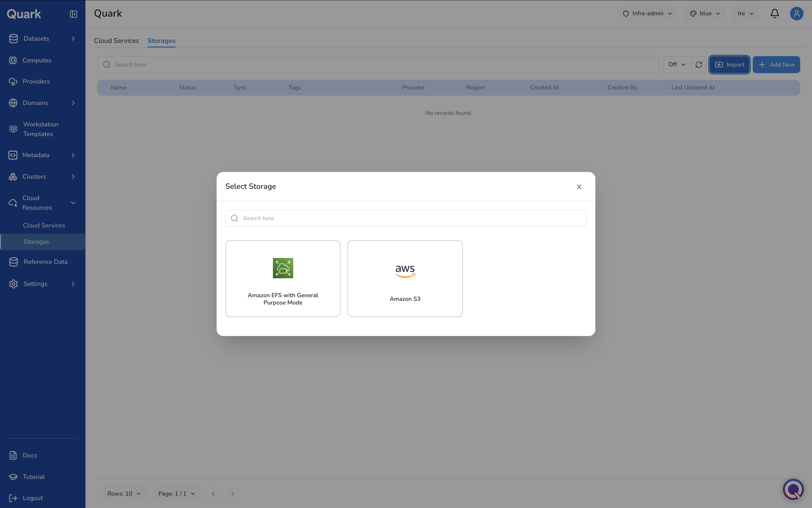This screenshot has height=508, width=812.
Task: Open the blue theme dropdown
Action: (705, 14)
